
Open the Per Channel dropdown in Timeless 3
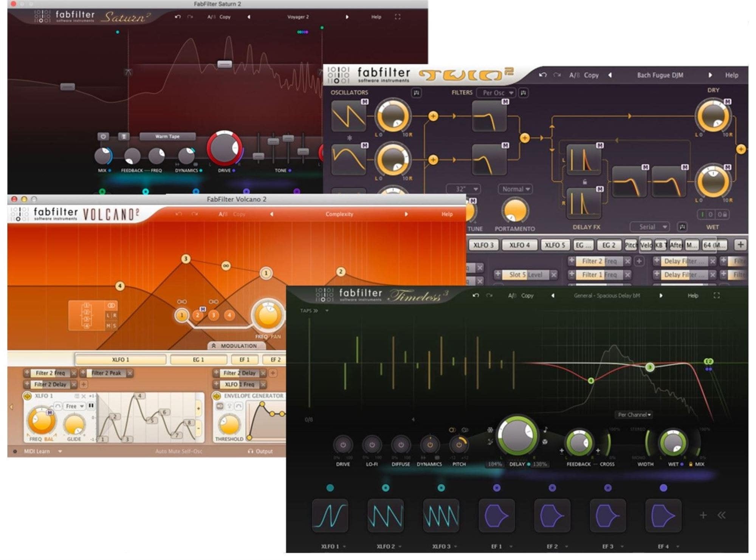click(635, 415)
